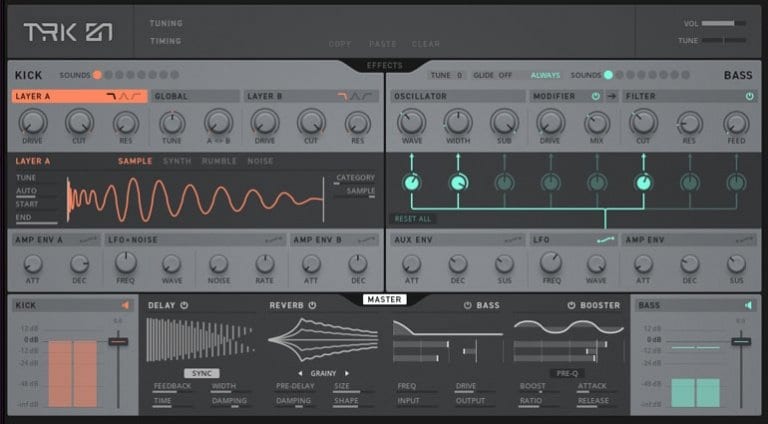Select the SAMPLE engine tab
This screenshot has height=424, width=768.
tap(135, 161)
